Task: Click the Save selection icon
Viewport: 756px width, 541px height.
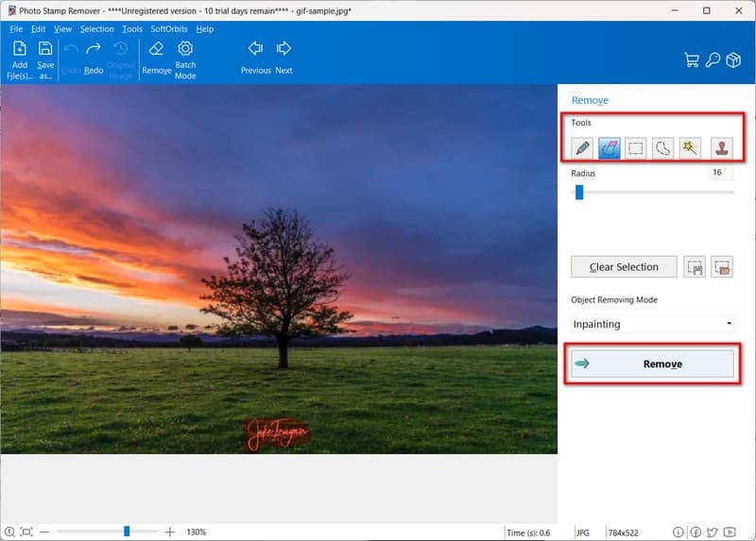Action: click(x=695, y=267)
